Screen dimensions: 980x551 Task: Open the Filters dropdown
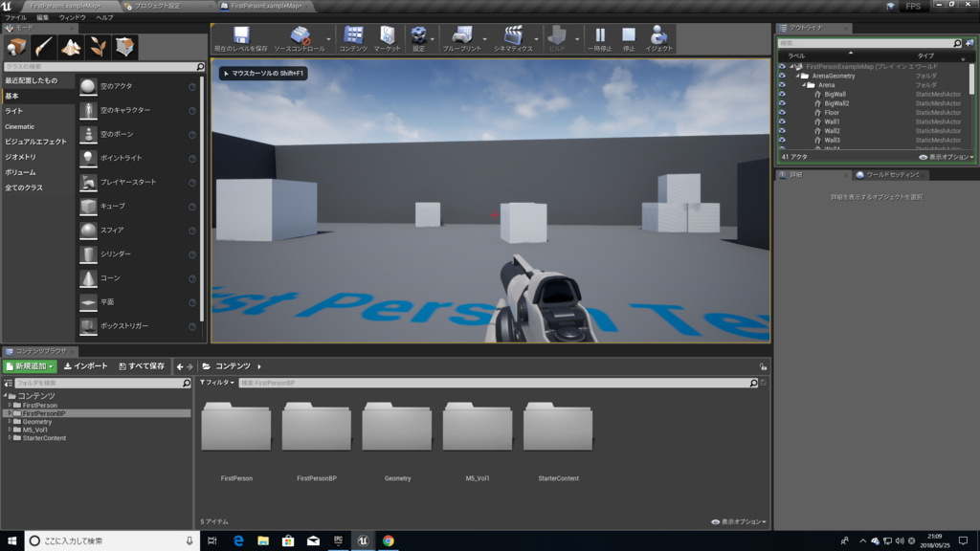(x=217, y=383)
